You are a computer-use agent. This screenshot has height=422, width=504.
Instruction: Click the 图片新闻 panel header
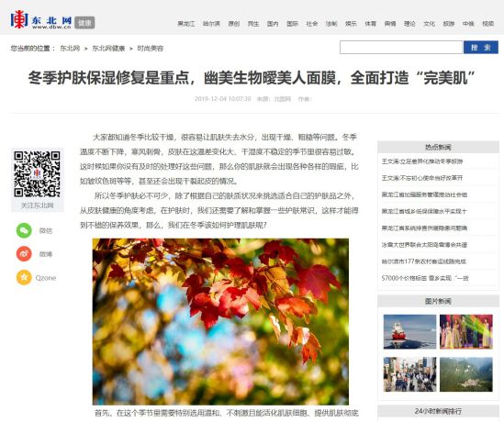[x=438, y=301]
